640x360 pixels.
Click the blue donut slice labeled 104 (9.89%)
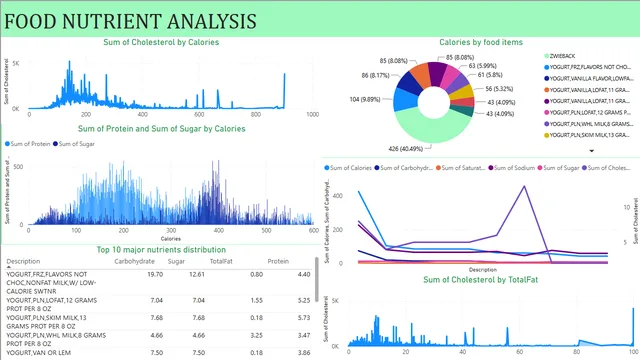(x=405, y=99)
